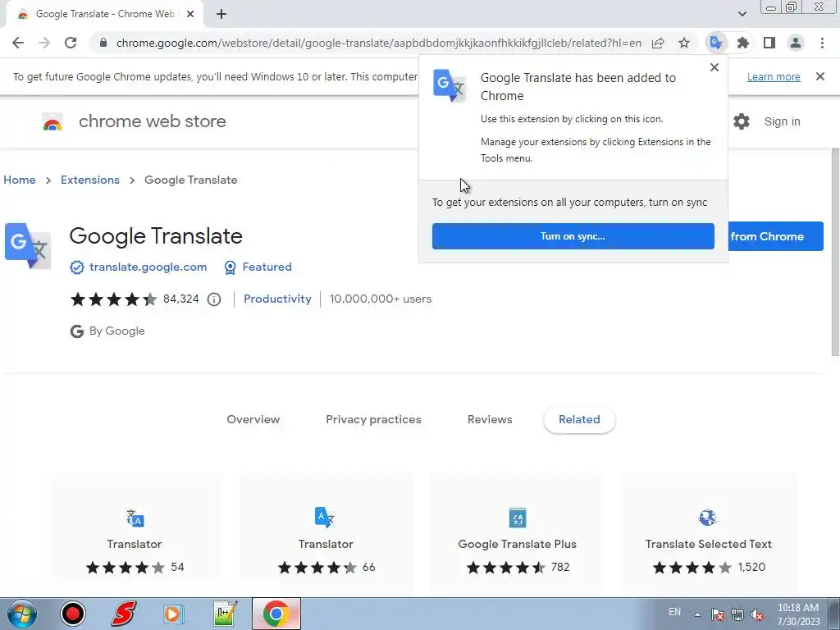Click the taskbar clock showing 10:18 AM
The image size is (840, 630).
coord(798,614)
